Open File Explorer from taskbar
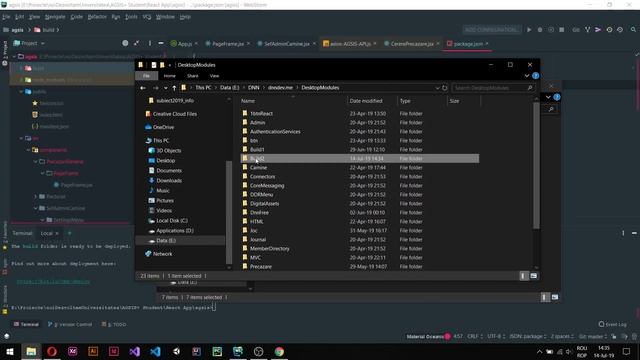 [x=31, y=351]
